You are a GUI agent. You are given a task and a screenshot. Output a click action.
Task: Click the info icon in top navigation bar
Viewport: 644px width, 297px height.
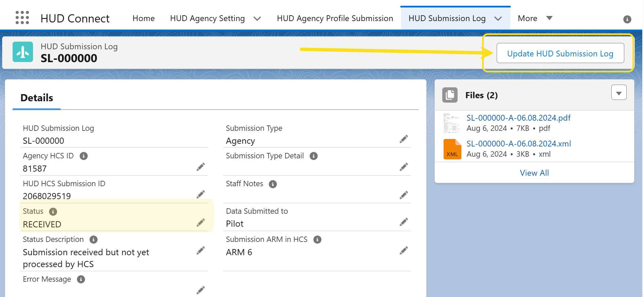point(627,19)
